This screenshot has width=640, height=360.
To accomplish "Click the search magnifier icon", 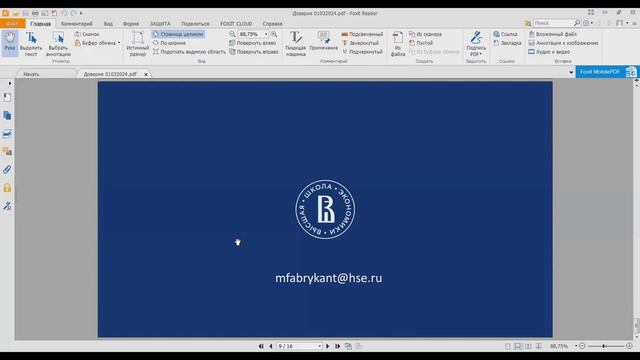I will click(x=577, y=23).
